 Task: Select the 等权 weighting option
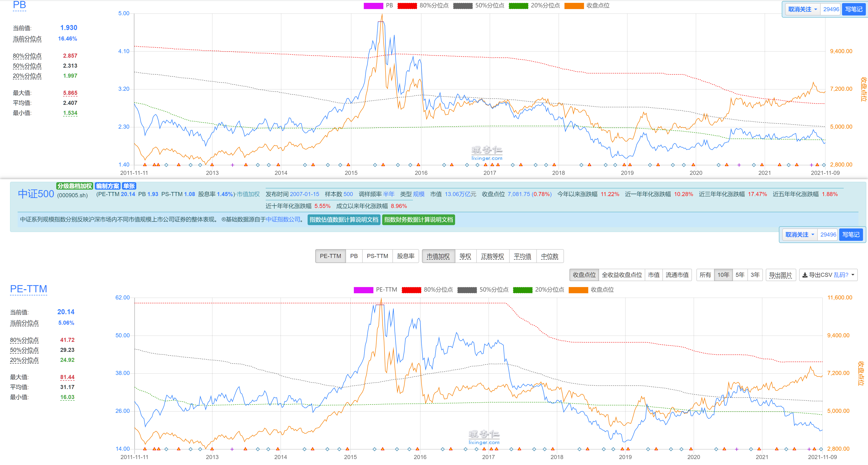coord(465,256)
